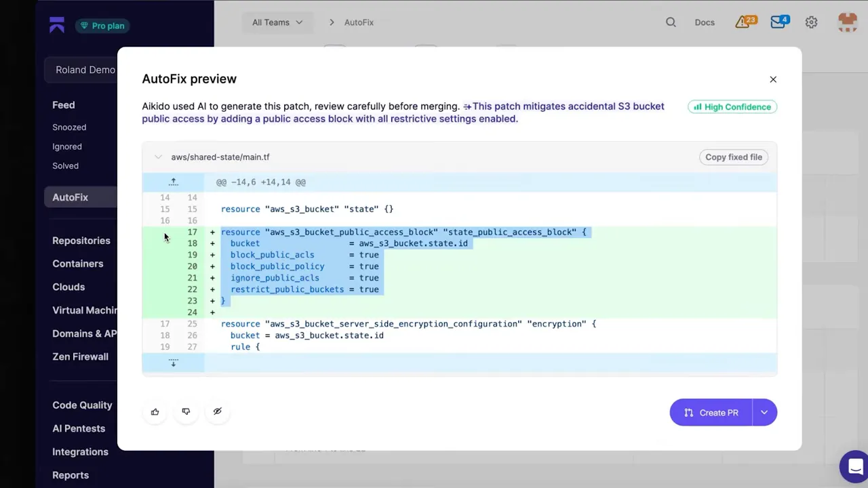This screenshot has height=488, width=868.
Task: Click the search magnifier icon
Action: 671,22
